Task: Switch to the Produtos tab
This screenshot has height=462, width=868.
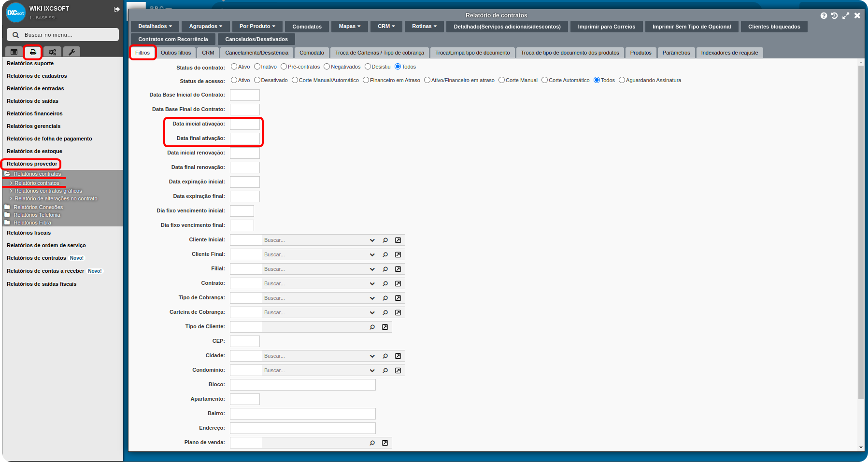Action: [x=641, y=53]
